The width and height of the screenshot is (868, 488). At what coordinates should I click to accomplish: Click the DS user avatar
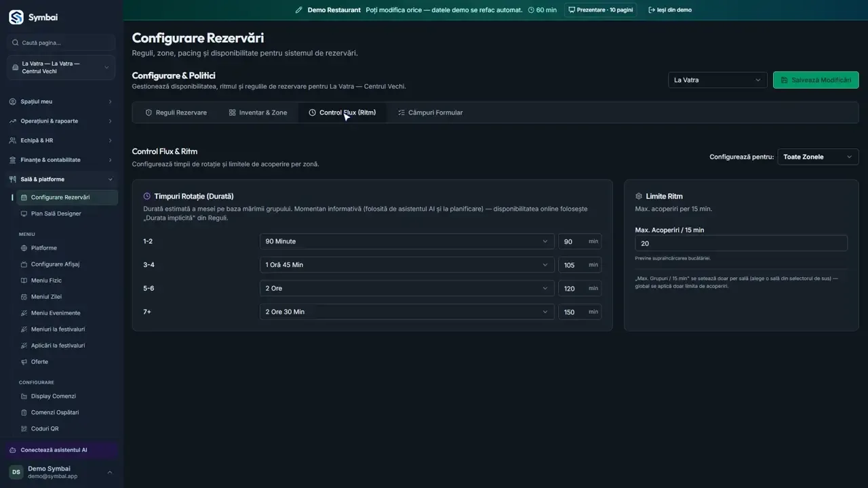pyautogui.click(x=16, y=472)
